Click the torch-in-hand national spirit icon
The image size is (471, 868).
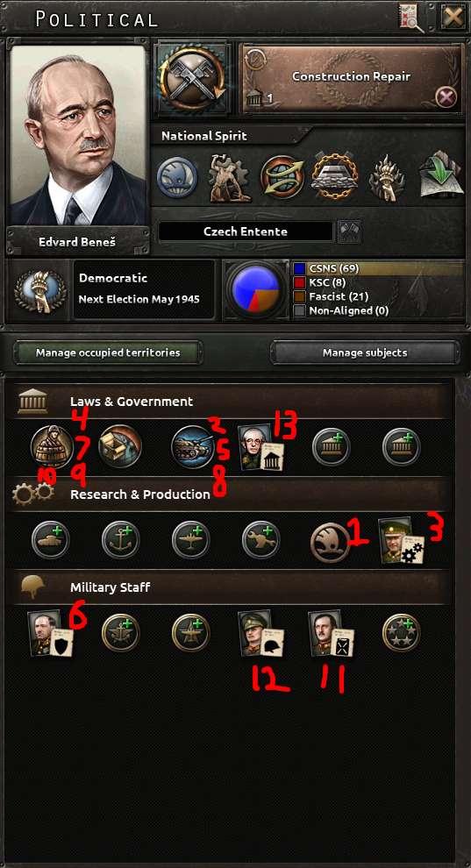[386, 177]
